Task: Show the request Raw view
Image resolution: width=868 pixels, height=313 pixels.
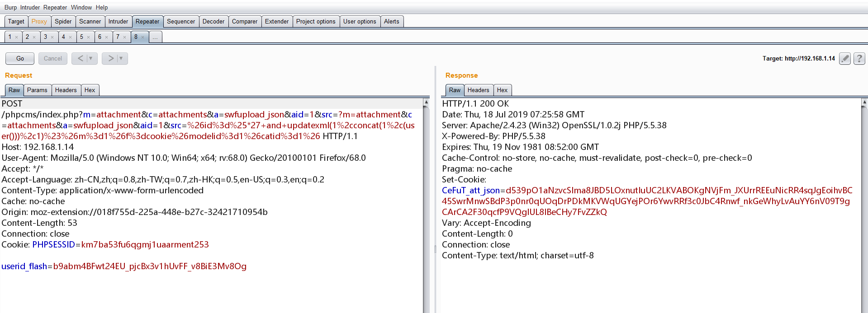Action: click(14, 90)
